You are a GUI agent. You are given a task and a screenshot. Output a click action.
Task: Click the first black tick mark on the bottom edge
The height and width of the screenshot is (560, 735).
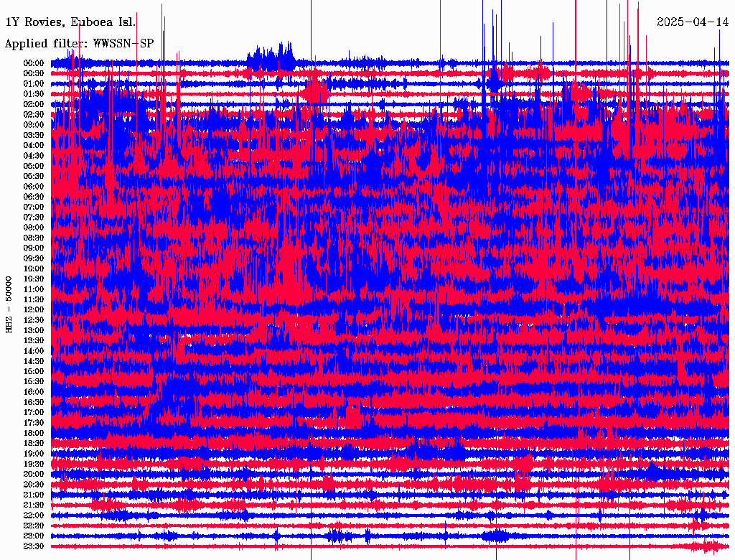[x=311, y=555]
